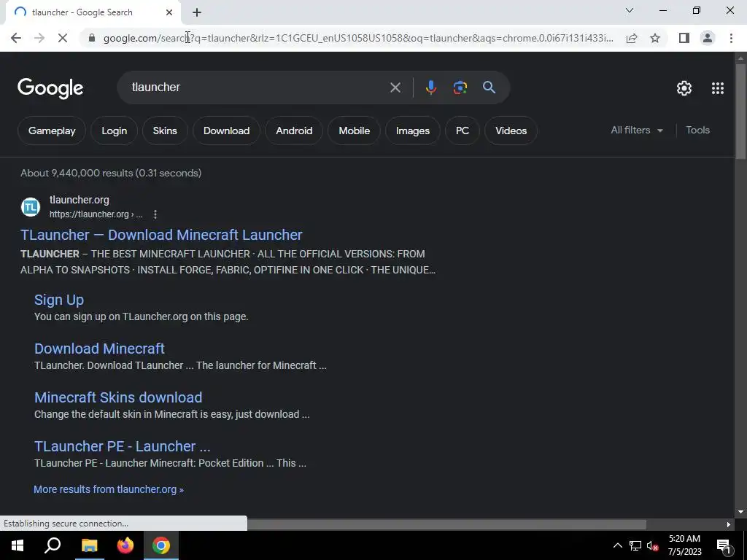Show hidden system tray icons

tap(617, 545)
